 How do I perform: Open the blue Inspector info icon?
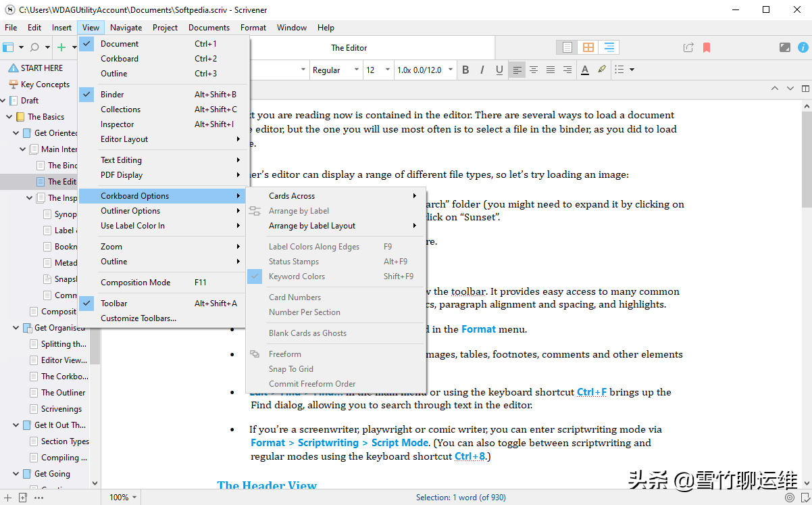coord(803,47)
